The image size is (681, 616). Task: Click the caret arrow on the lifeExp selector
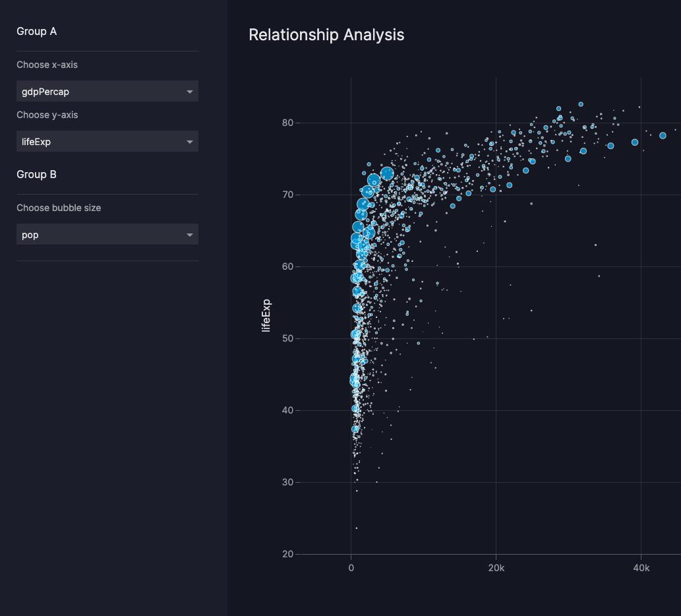190,141
